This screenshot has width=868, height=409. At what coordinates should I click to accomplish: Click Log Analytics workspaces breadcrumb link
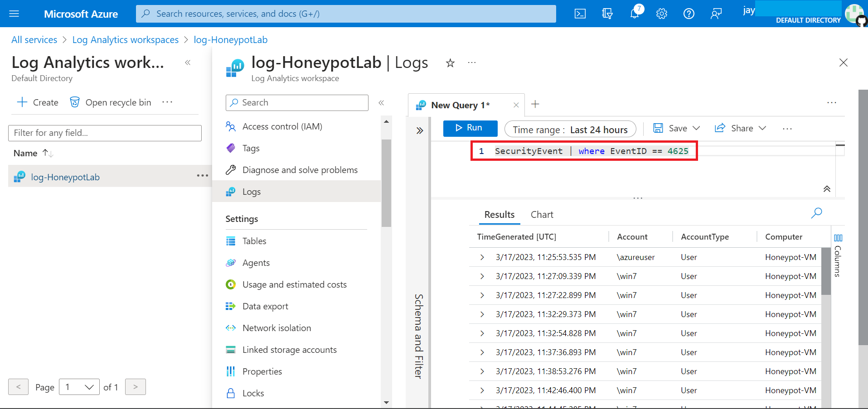click(126, 40)
